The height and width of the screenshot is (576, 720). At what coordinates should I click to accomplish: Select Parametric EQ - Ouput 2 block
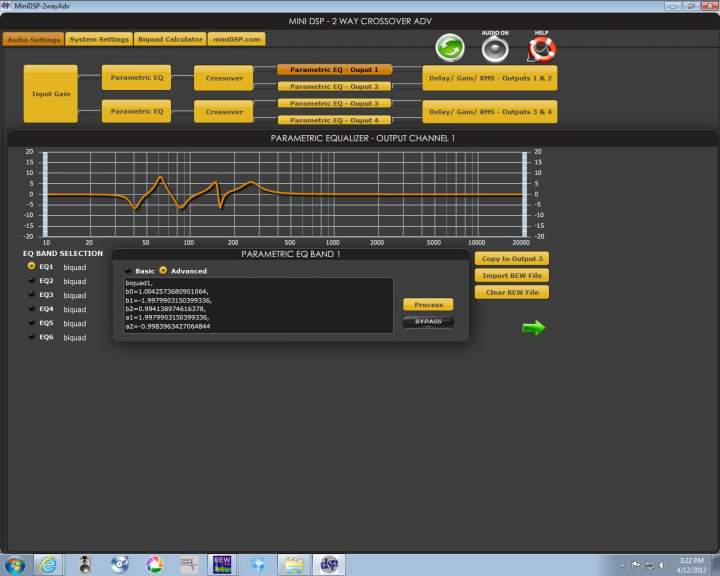(x=334, y=86)
